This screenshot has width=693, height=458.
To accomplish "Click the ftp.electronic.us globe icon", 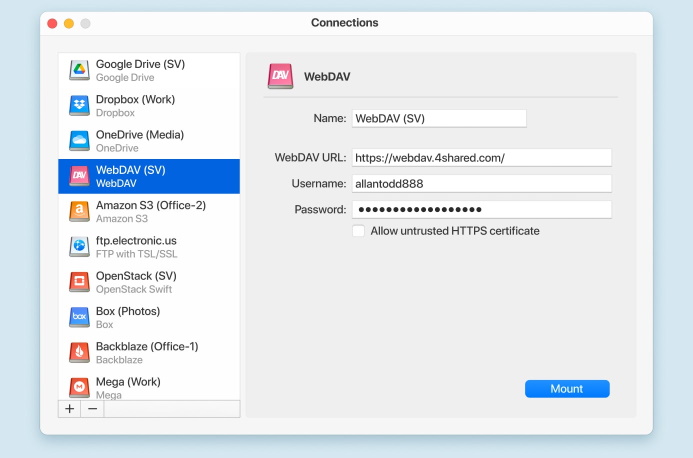I will click(79, 246).
